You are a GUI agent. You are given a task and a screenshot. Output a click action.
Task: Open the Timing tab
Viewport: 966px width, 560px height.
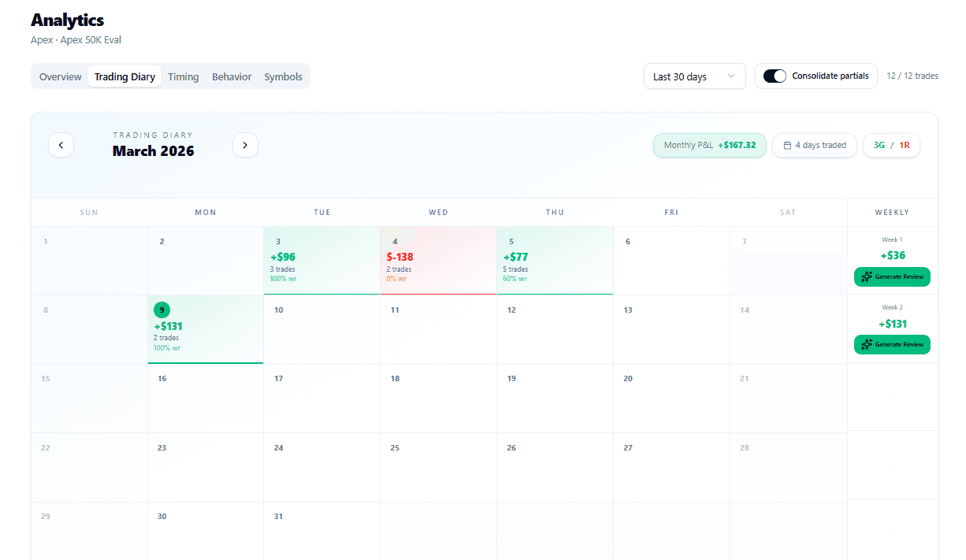click(183, 76)
